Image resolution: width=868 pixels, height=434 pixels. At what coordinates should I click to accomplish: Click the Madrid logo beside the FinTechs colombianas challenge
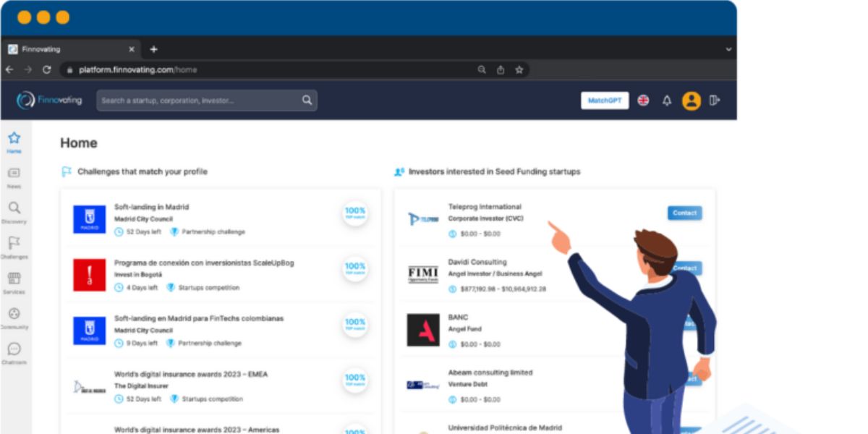coord(90,331)
